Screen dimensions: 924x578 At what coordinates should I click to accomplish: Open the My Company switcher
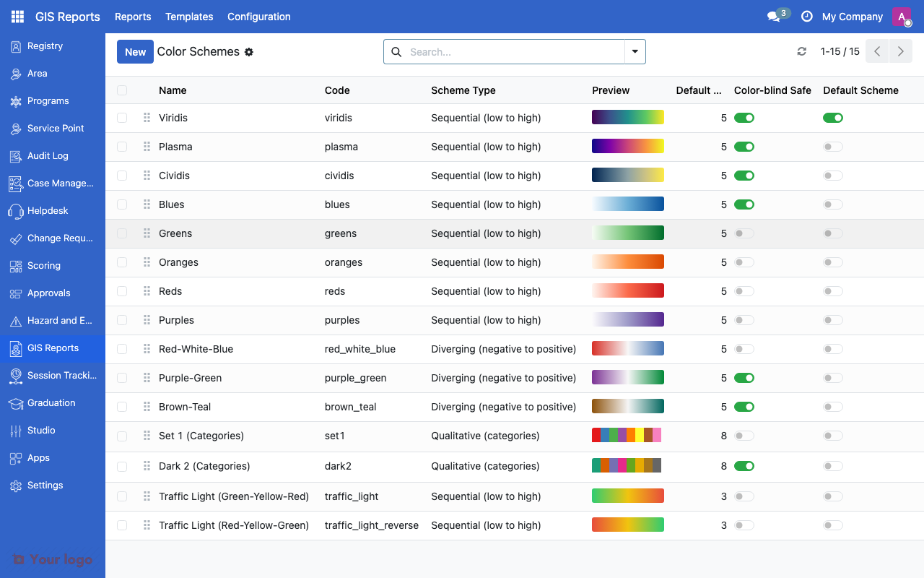[853, 17]
